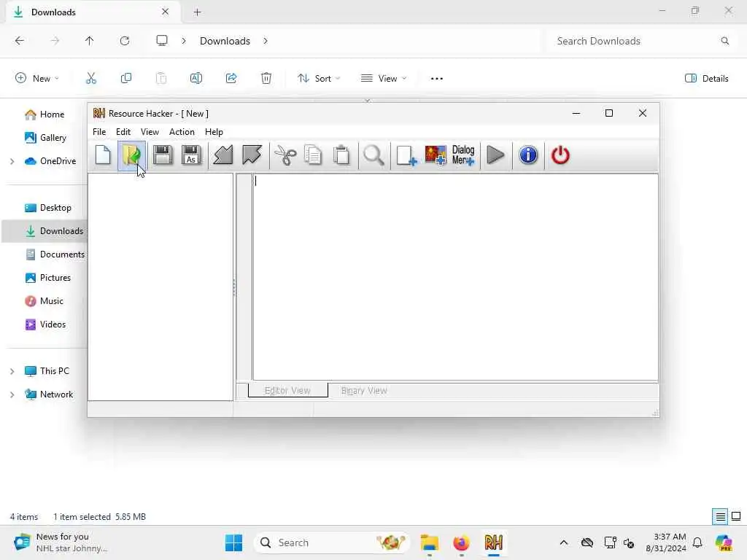Click inside the script editor text area
Screen dimensions: 747x560
click(455, 277)
